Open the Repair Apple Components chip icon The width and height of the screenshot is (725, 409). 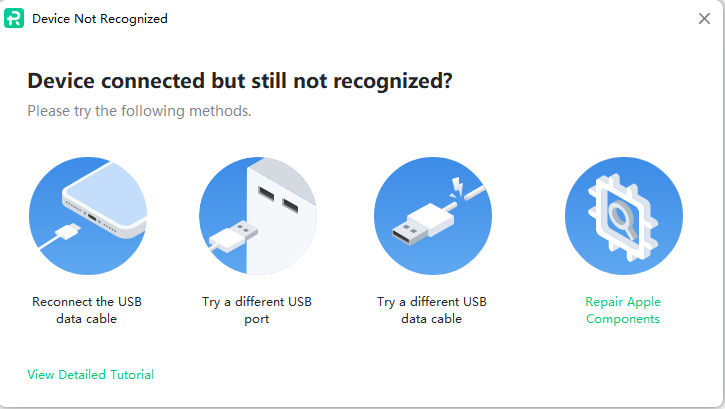point(623,215)
